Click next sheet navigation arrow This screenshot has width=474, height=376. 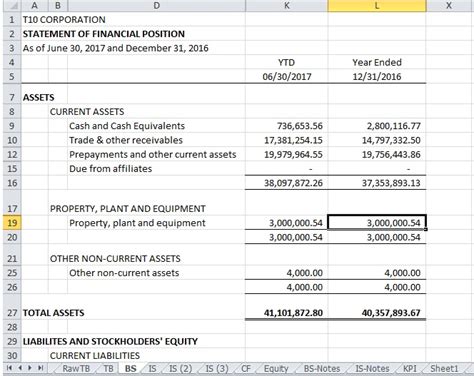coord(30,368)
